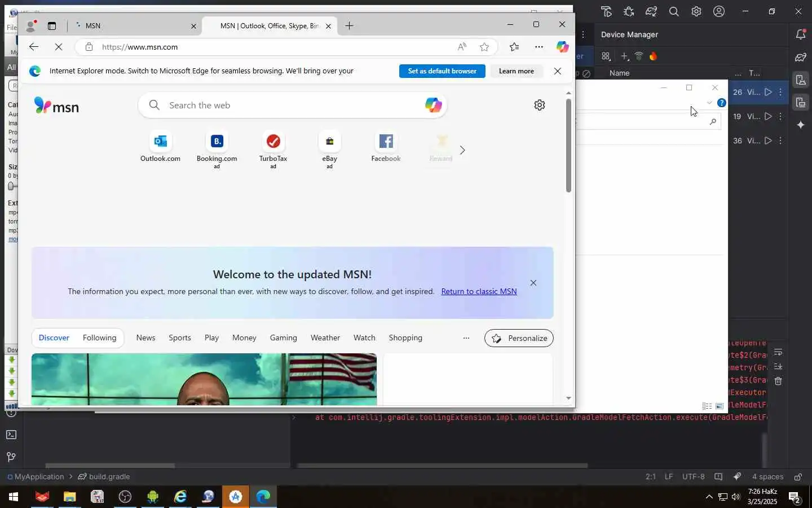
Task: Toggle soft-wrap in build output
Action: pyautogui.click(x=778, y=352)
